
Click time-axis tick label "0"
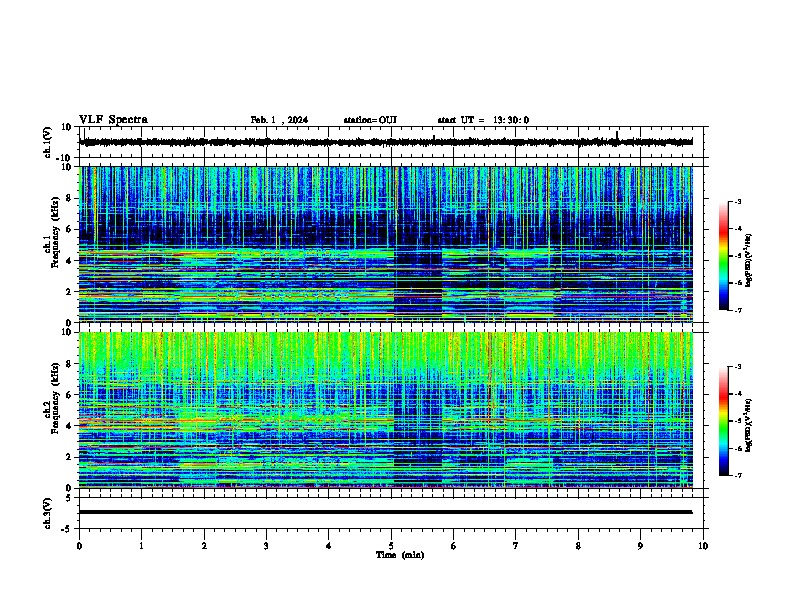pyautogui.click(x=79, y=546)
